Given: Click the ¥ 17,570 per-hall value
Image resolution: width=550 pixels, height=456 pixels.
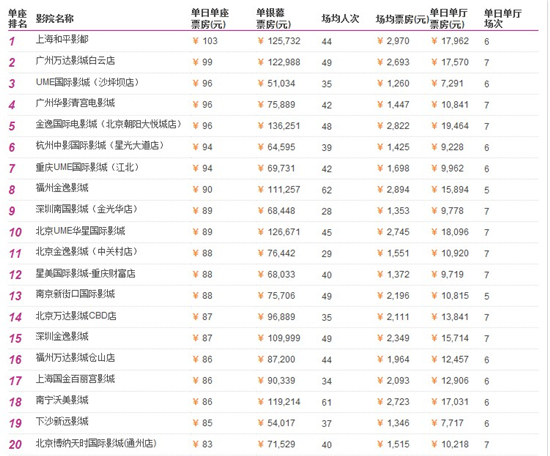Looking at the screenshot, I should 450,62.
